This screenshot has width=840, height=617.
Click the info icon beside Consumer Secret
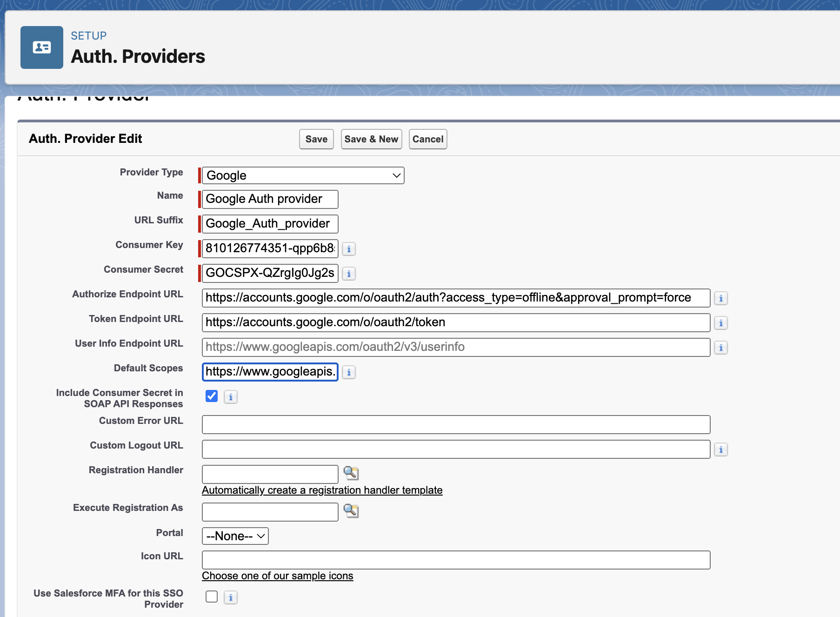tap(349, 274)
